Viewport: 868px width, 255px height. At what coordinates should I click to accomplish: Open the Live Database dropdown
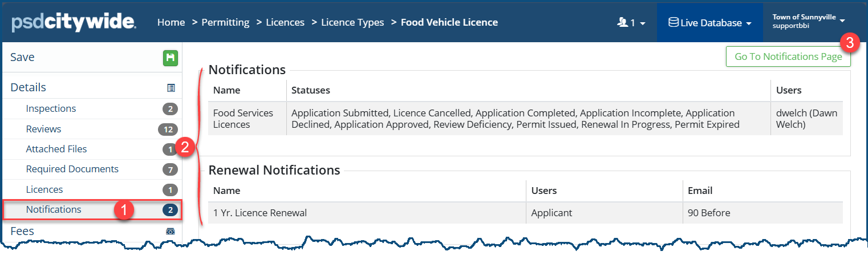point(709,23)
